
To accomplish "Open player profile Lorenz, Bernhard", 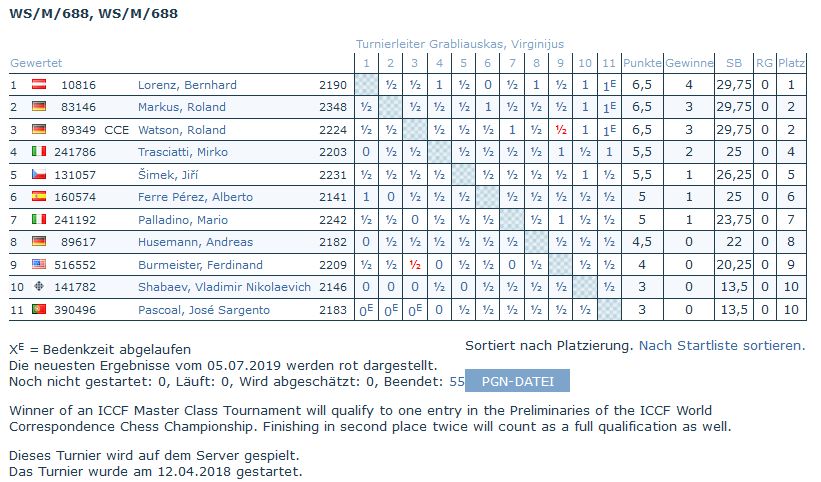I will pyautogui.click(x=187, y=85).
